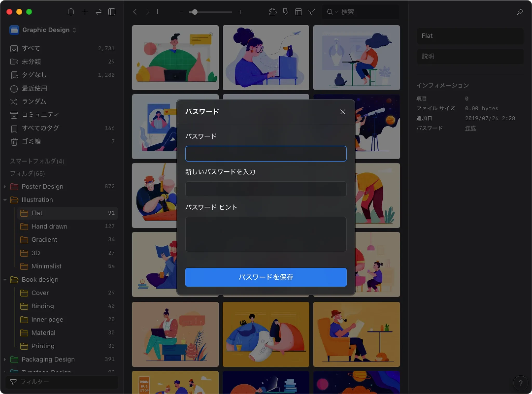Go back with the left chevron
Screen dimensions: 532x394
pyautogui.click(x=135, y=12)
